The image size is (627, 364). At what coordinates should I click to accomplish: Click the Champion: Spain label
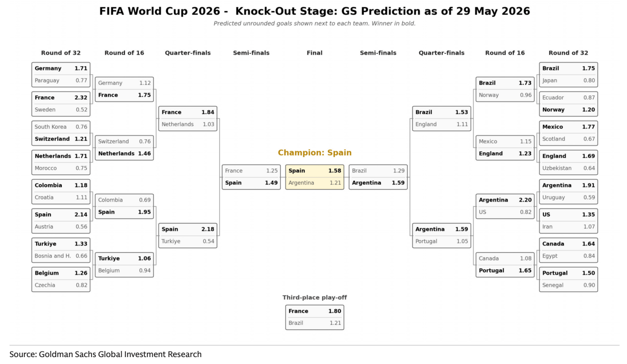click(x=315, y=153)
